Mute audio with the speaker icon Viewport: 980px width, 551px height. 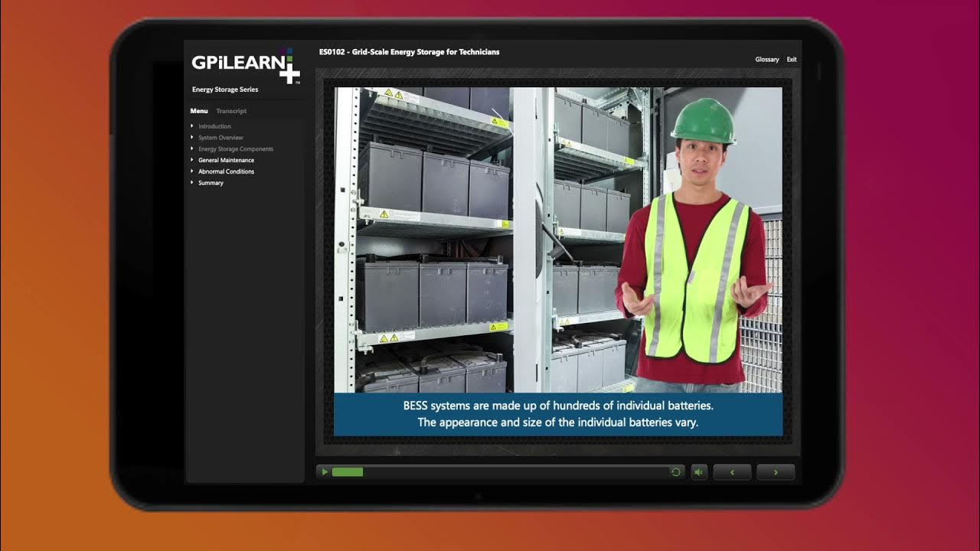point(699,472)
